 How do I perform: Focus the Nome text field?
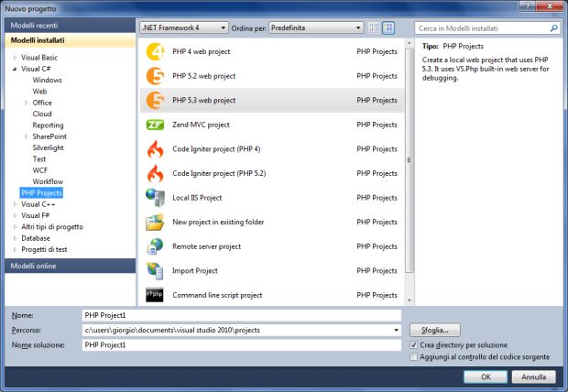coord(242,315)
